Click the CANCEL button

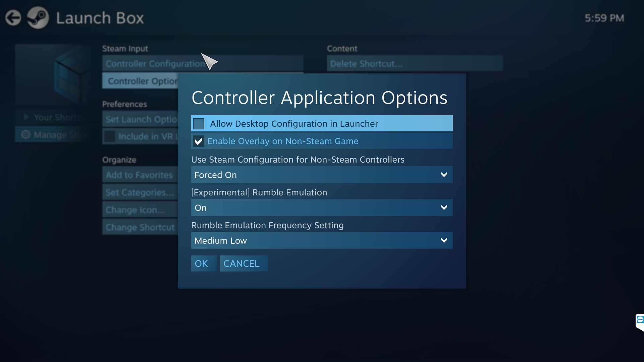(x=244, y=263)
